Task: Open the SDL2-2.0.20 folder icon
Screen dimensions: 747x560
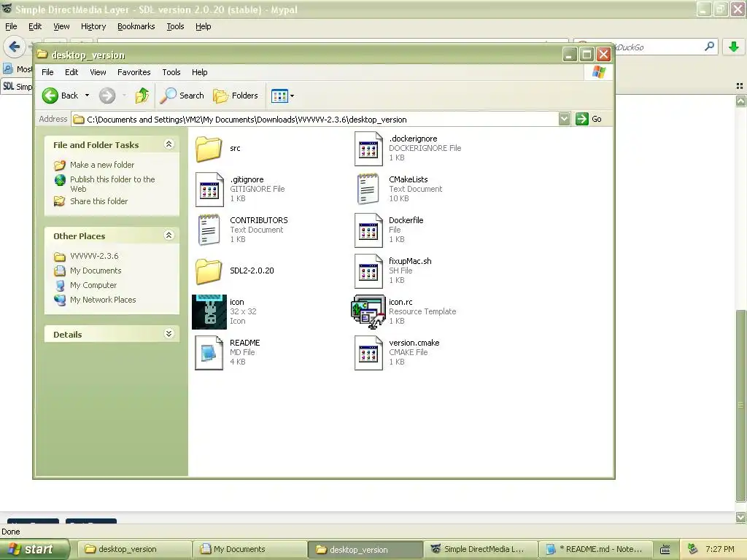Action: click(209, 271)
